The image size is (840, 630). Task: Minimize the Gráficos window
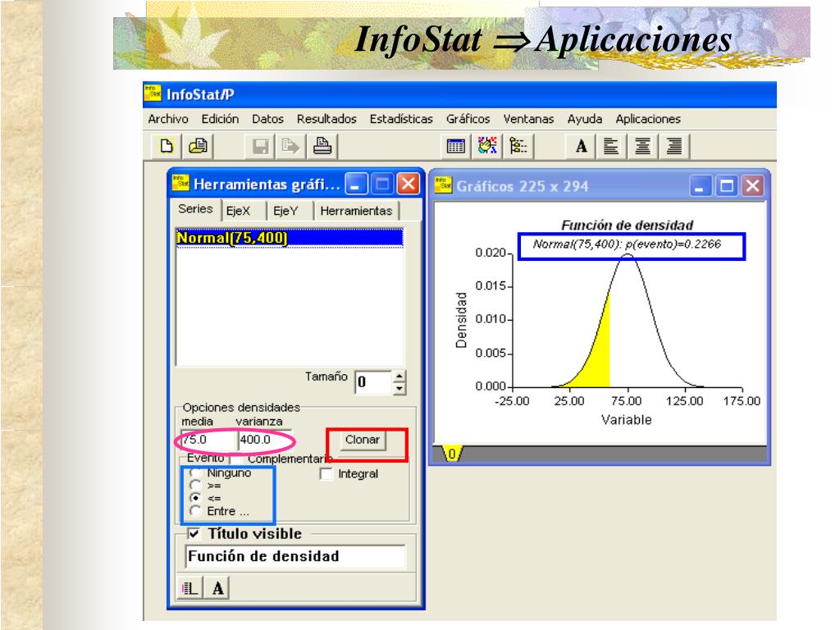(x=701, y=186)
